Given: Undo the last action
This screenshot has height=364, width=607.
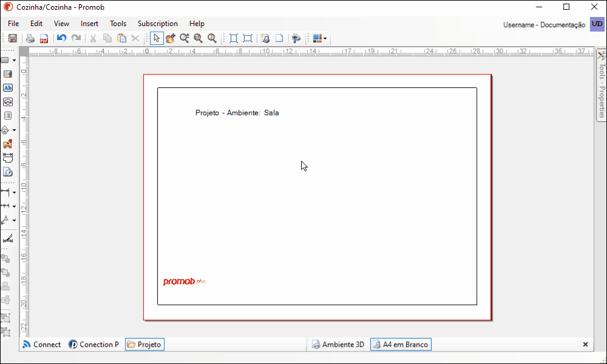Looking at the screenshot, I should pos(61,38).
